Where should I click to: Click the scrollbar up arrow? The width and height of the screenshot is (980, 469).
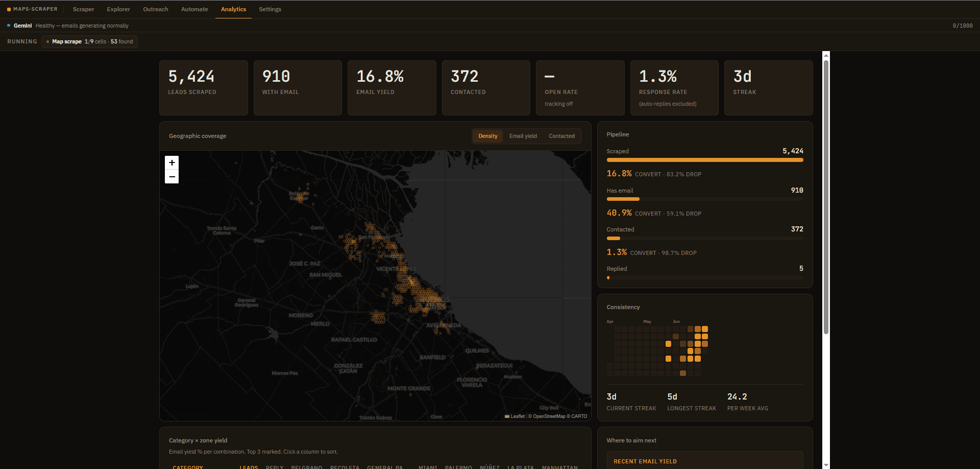tap(826, 55)
